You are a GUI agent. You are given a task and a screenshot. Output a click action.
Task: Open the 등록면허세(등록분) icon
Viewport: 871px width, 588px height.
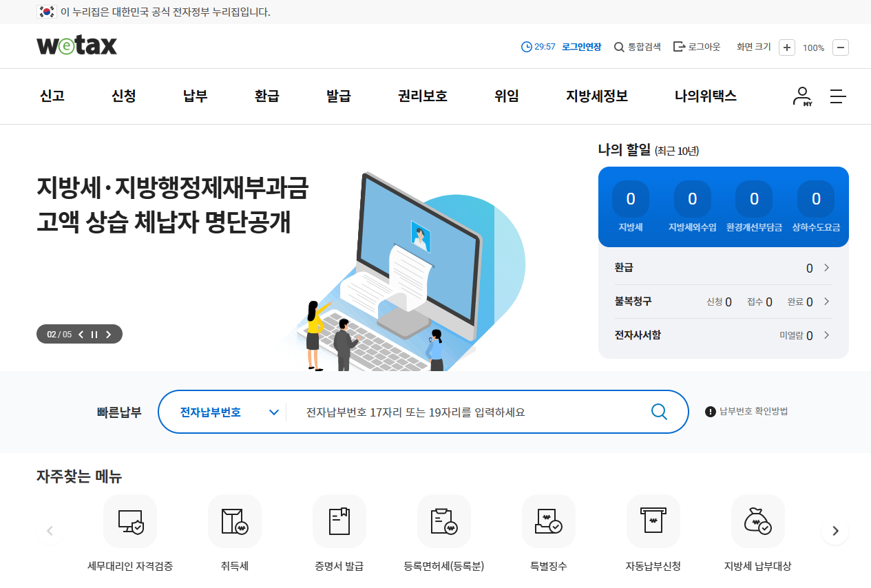(x=444, y=521)
